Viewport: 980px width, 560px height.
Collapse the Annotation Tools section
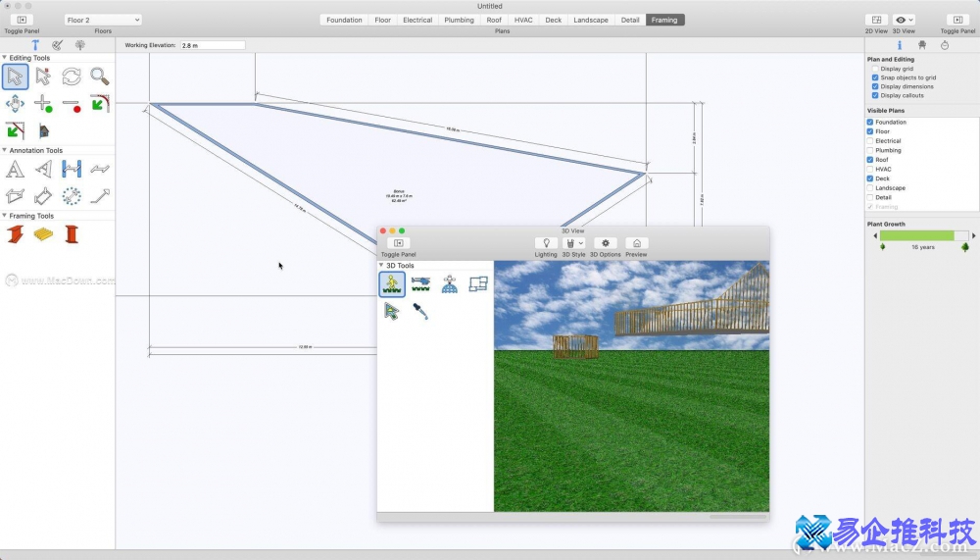(5, 151)
